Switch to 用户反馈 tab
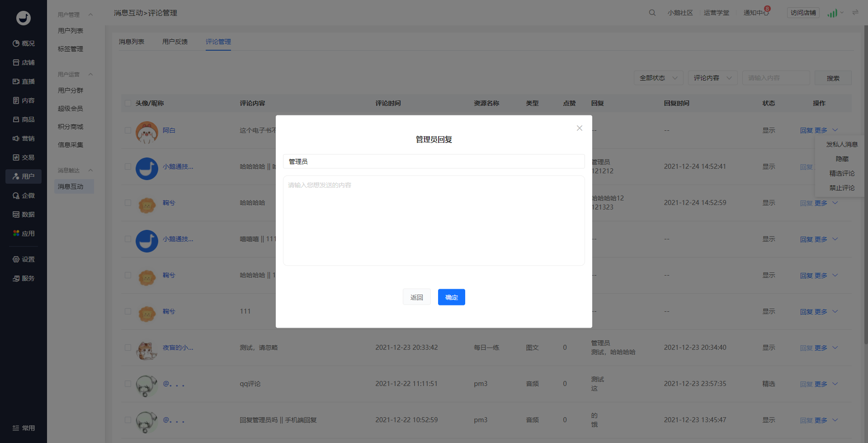Screen dimensions: 868x443 (175, 42)
